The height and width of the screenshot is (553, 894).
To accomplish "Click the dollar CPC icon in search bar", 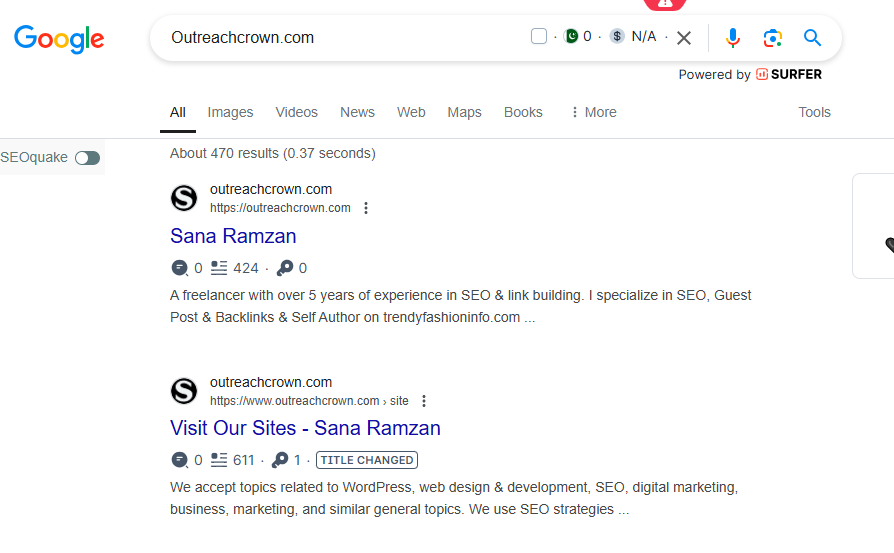I will pos(617,36).
